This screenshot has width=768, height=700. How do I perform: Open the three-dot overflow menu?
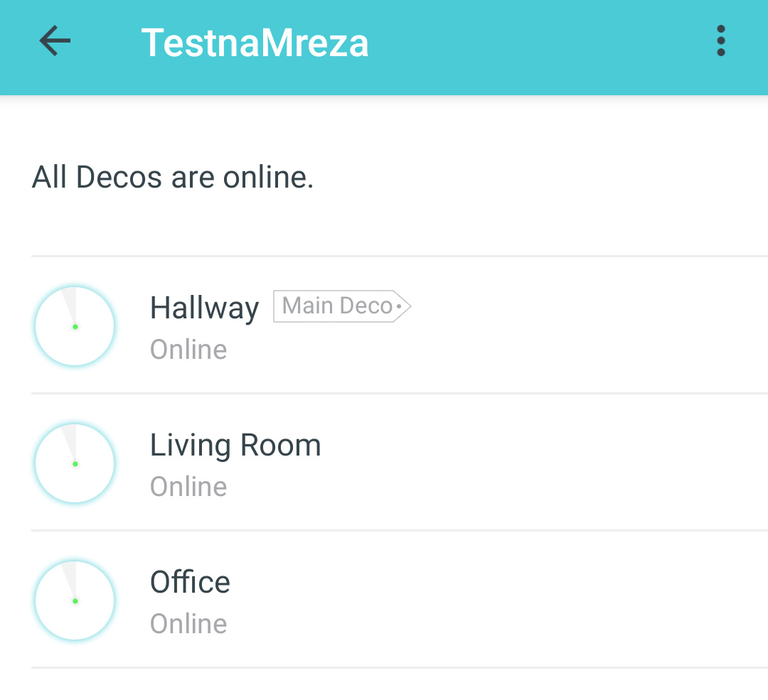(x=720, y=41)
